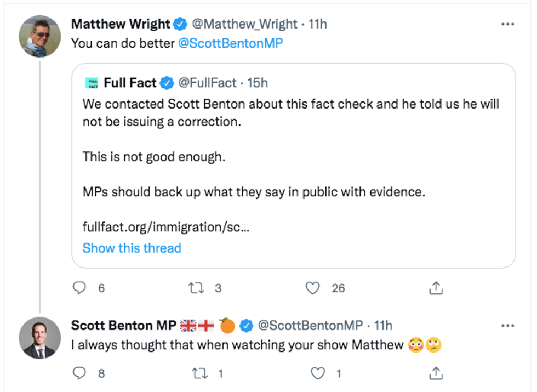Click the Scott Benton MP display name
The width and height of the screenshot is (537, 392).
click(x=123, y=326)
